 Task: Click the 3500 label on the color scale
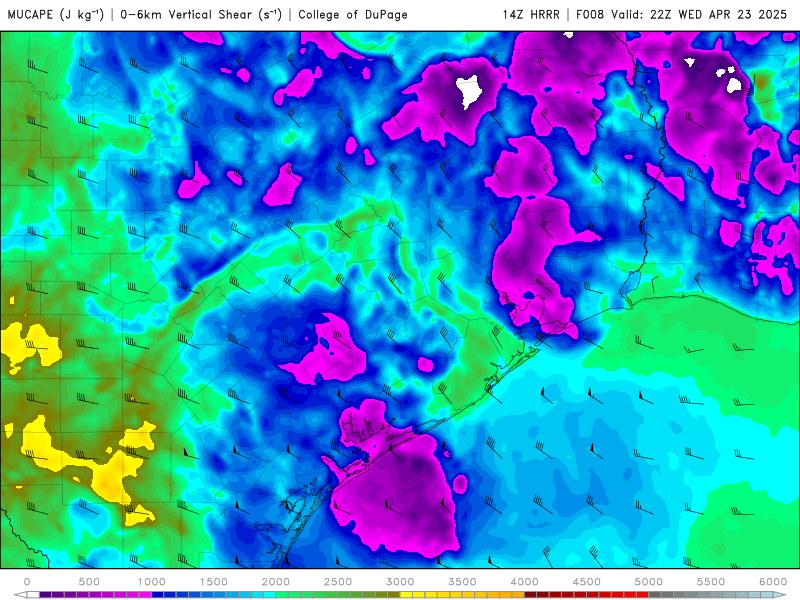tap(462, 582)
